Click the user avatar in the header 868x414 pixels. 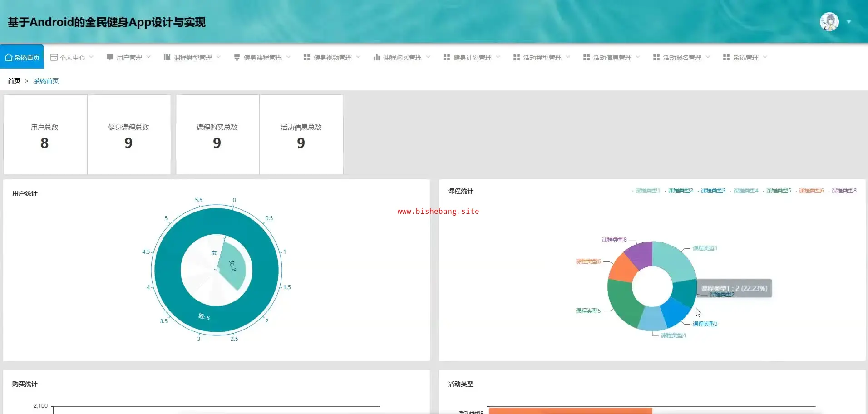[x=829, y=22]
